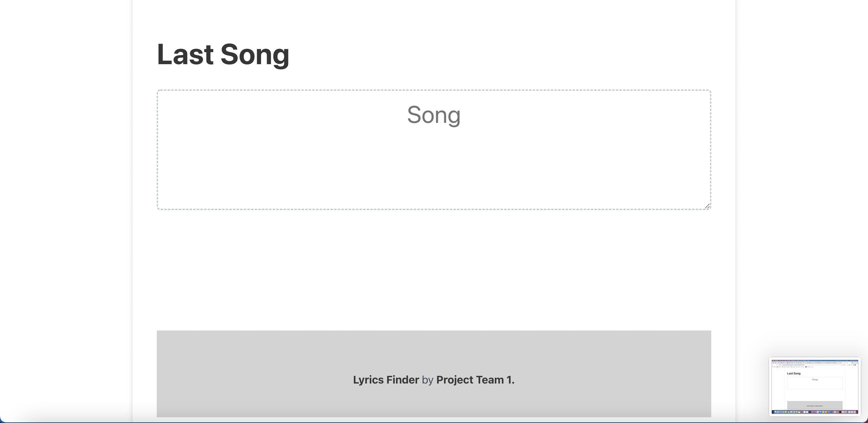This screenshot has height=423, width=868.
Task: Open the History menu in the menu bar
Action: point(789,361)
